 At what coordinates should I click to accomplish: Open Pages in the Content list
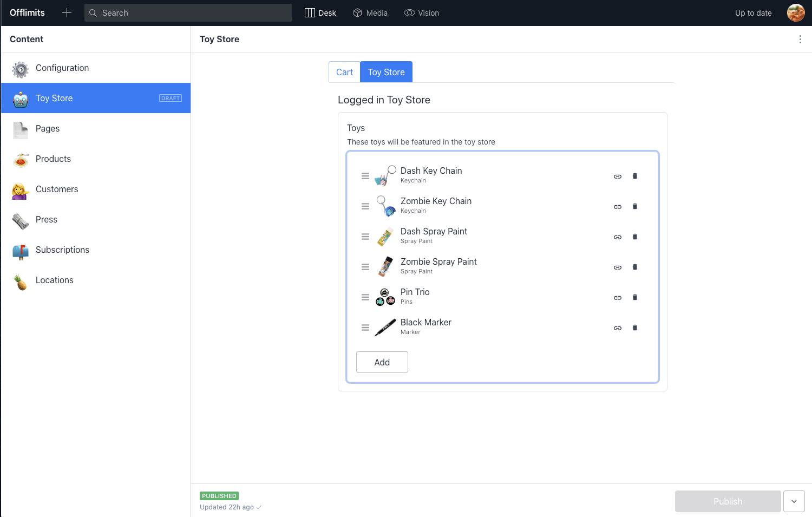[x=96, y=129]
